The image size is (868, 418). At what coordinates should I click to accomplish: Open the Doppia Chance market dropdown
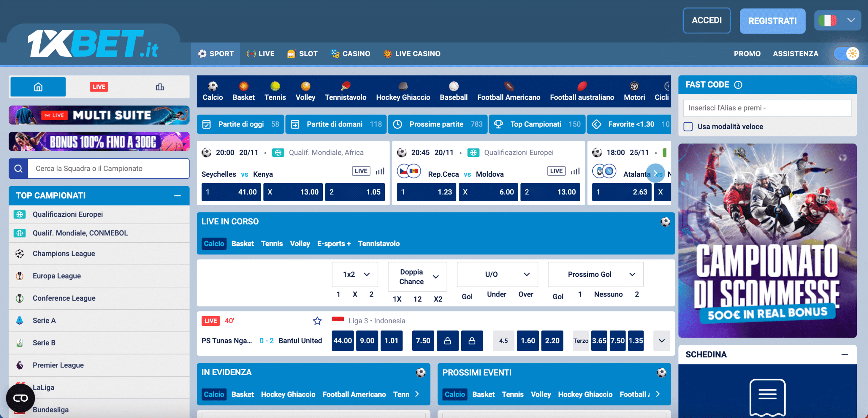[x=417, y=277]
